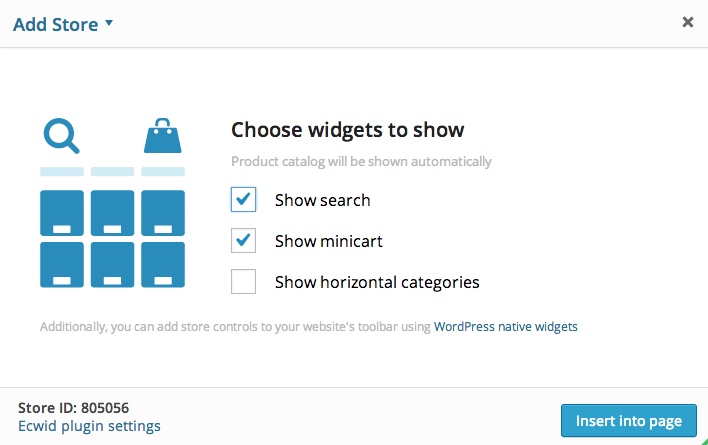
Task: Open the WordPress native widgets link
Action: click(506, 326)
